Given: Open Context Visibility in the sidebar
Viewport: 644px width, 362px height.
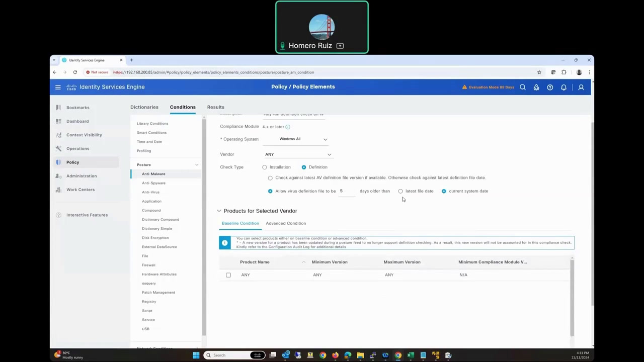Looking at the screenshot, I should (84, 135).
